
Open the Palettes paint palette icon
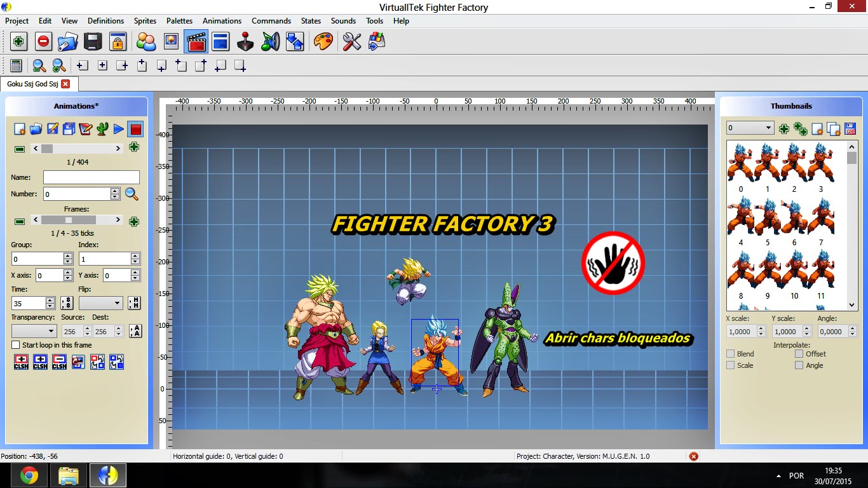pos(323,42)
